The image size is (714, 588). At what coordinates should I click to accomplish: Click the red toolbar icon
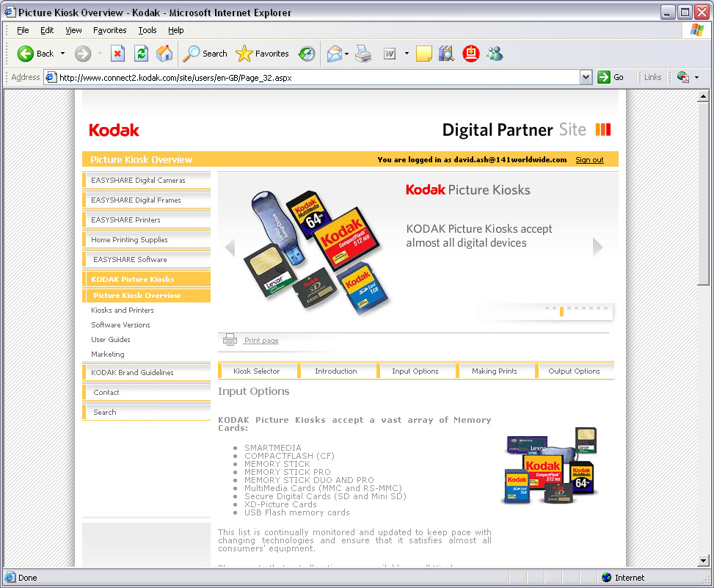471,54
